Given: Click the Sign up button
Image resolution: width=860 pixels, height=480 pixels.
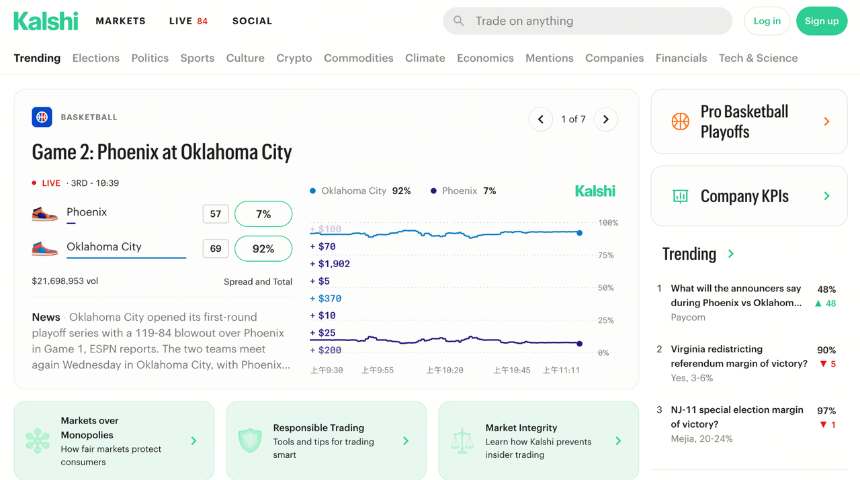Looking at the screenshot, I should pyautogui.click(x=822, y=21).
